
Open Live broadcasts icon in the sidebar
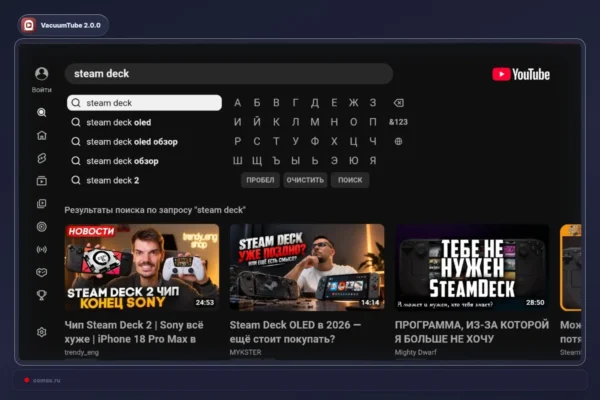click(42, 250)
